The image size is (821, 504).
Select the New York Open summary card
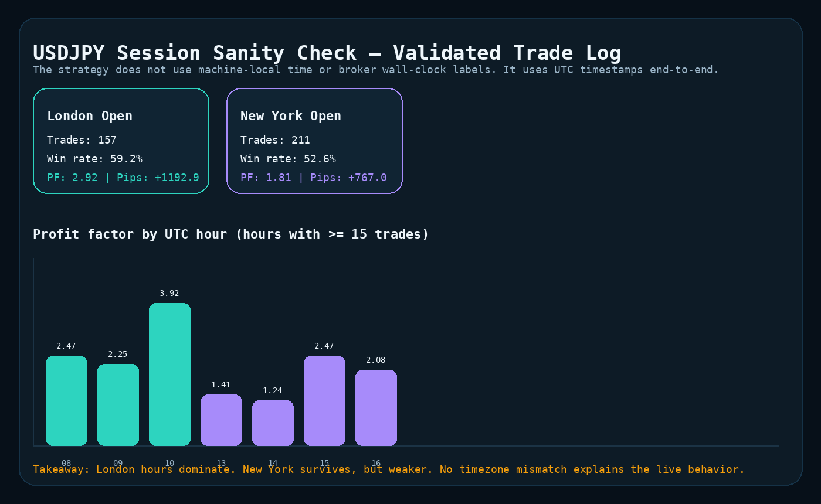point(314,141)
